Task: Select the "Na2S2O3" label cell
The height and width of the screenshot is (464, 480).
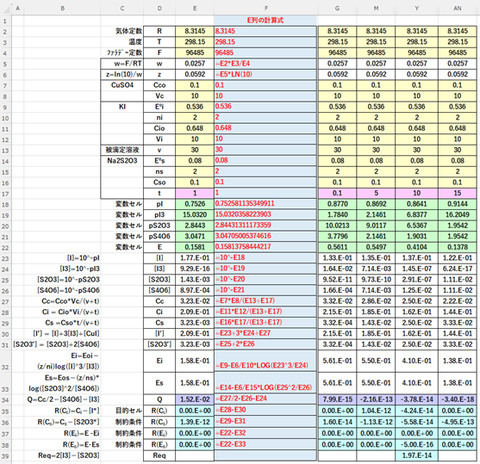Action: (122, 161)
